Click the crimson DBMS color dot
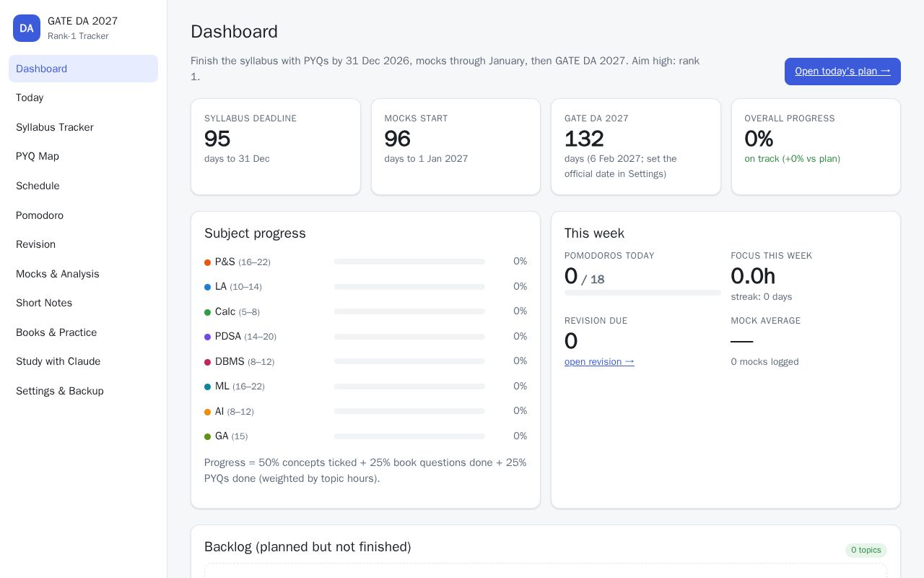924x578 pixels. click(x=207, y=362)
